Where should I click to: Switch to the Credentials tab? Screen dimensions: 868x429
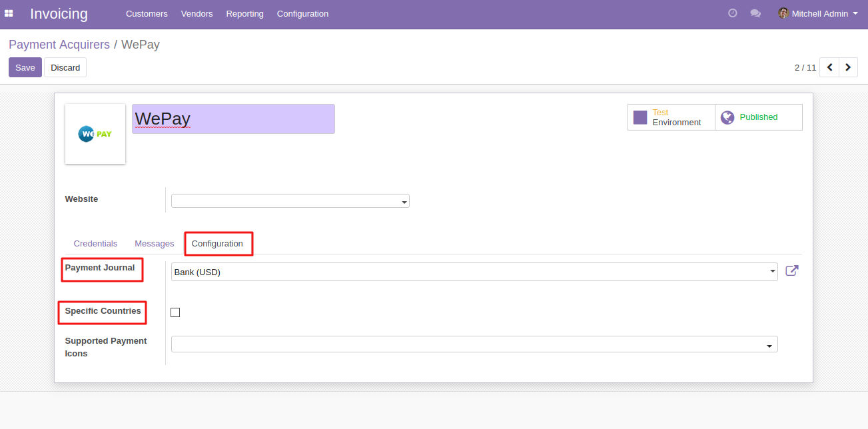coord(95,244)
